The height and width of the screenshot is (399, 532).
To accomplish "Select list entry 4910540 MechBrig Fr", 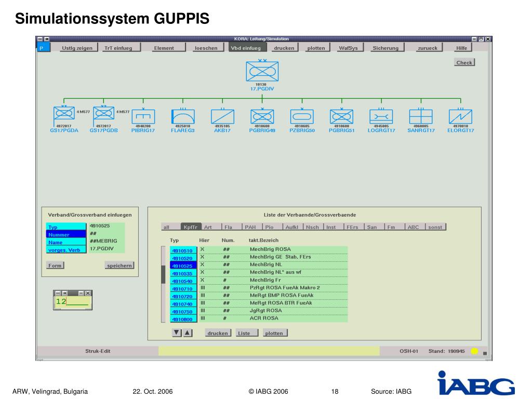I will [259, 281].
